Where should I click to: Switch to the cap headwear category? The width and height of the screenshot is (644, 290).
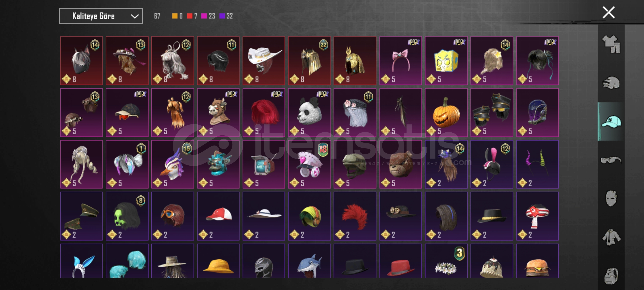pyautogui.click(x=611, y=121)
